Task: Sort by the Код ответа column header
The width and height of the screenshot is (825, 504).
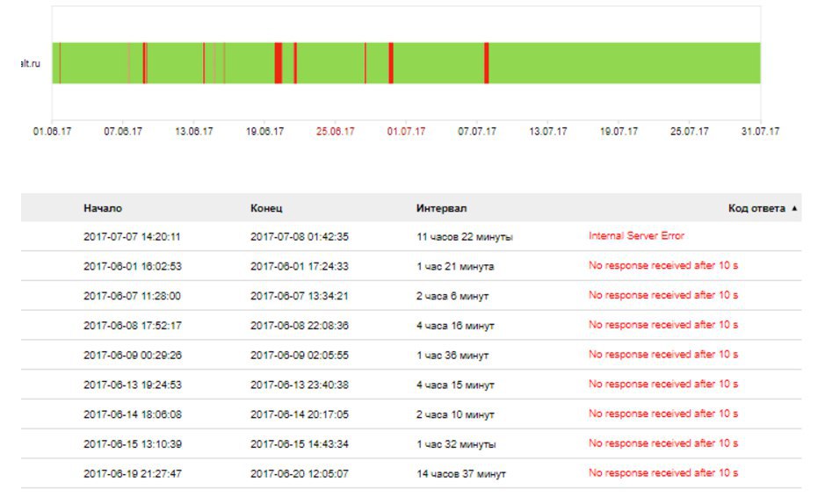Action: click(756, 208)
